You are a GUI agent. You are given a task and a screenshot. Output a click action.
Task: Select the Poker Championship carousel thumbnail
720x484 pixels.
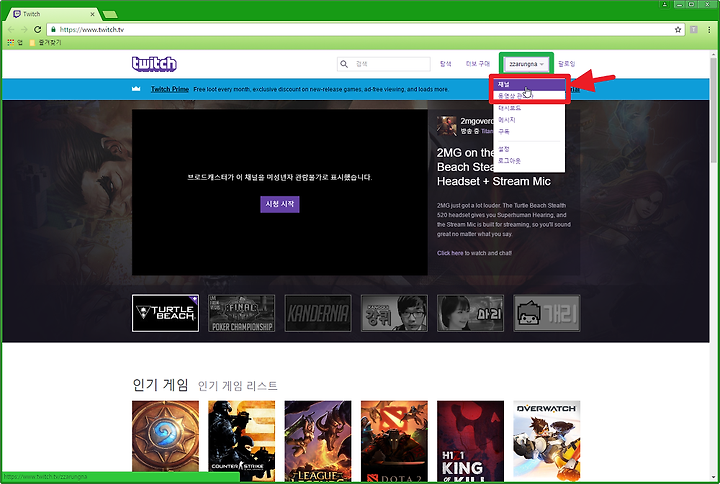(x=242, y=313)
